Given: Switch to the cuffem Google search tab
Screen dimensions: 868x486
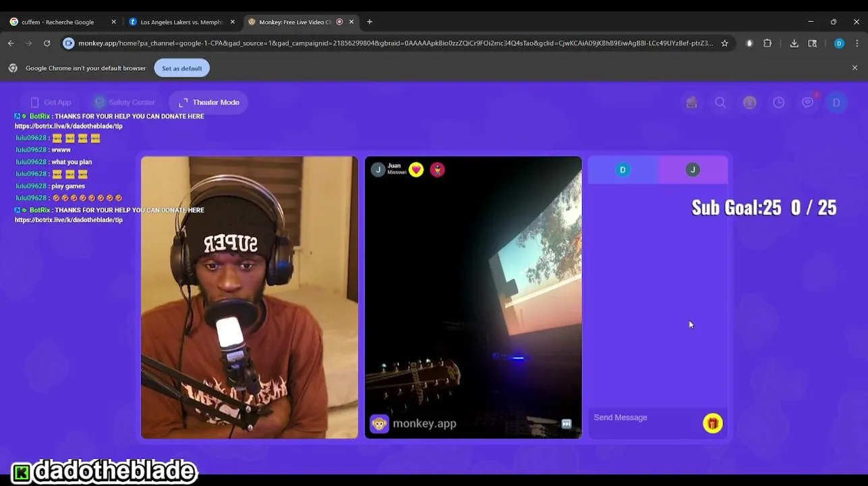Looking at the screenshot, I should [57, 22].
